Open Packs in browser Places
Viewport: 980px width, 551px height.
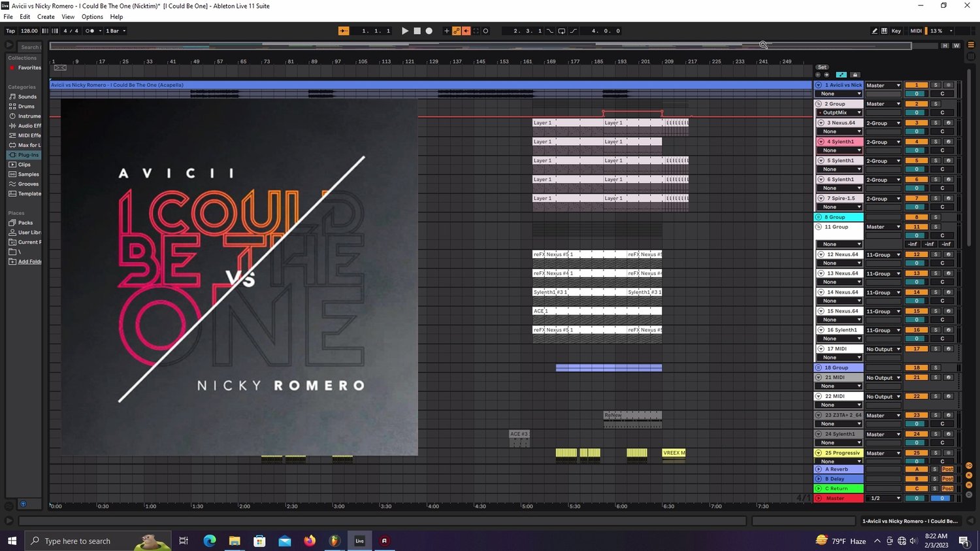tap(24, 223)
